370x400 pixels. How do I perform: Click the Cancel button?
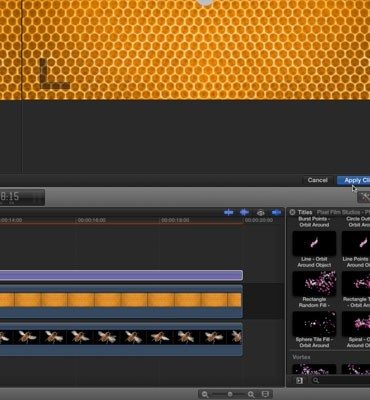(x=317, y=180)
